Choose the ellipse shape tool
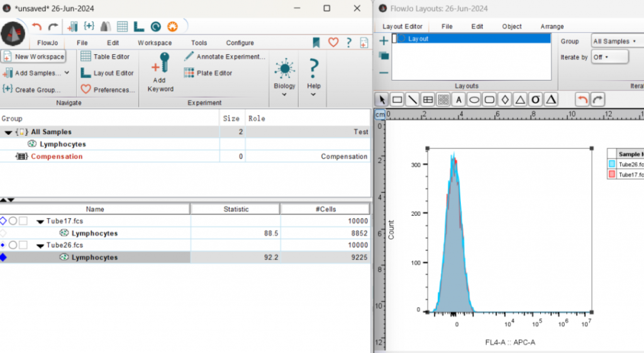644x353 pixels. (x=474, y=99)
